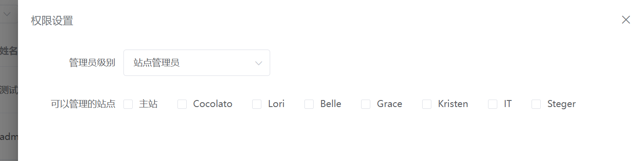
Task: Click the 权限设置 dialog title
Action: click(52, 21)
